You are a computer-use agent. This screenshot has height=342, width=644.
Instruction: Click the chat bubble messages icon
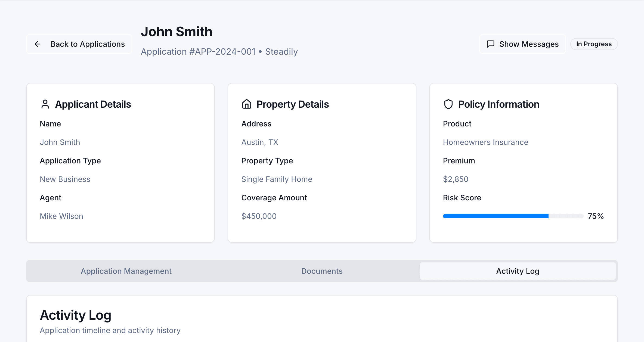click(x=490, y=44)
